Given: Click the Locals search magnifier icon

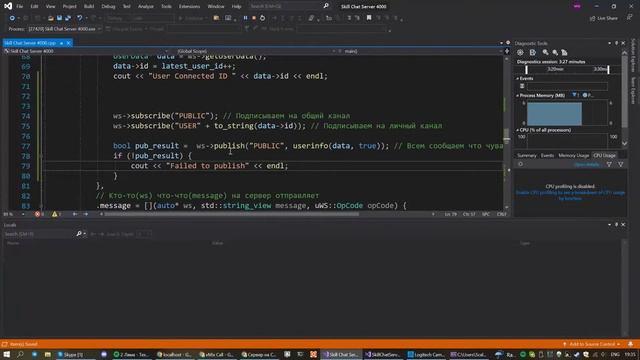Looking at the screenshot, I should click(x=78, y=234).
